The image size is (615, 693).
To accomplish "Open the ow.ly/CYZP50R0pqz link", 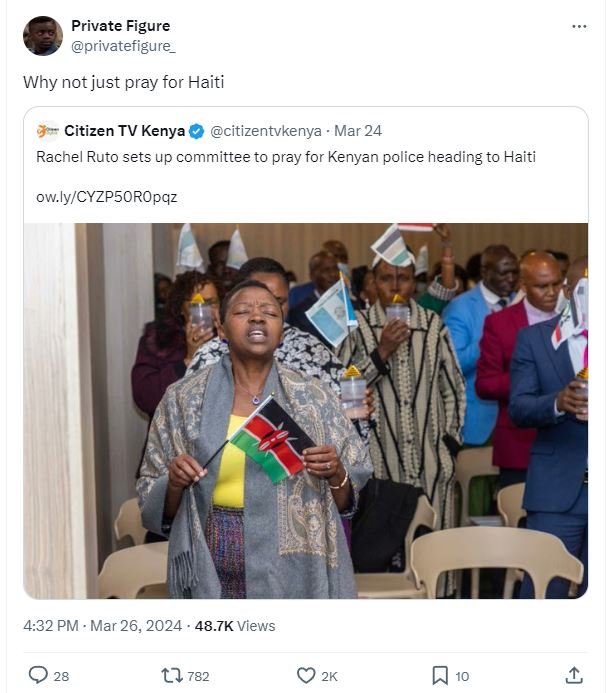I will point(106,197).
